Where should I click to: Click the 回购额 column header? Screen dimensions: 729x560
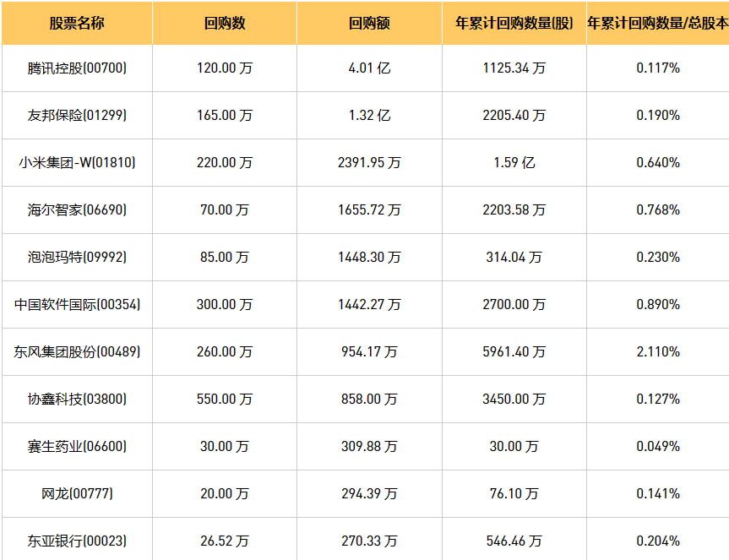pyautogui.click(x=369, y=23)
